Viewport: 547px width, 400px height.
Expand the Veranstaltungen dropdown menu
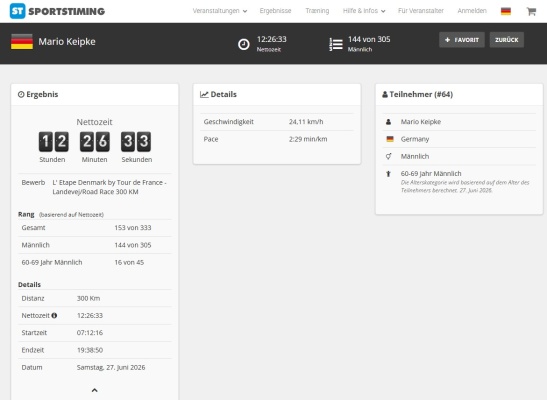(220, 11)
